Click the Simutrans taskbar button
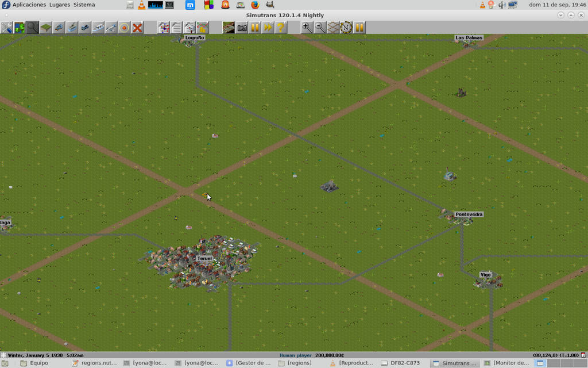This screenshot has height=368, width=588. (x=455, y=363)
